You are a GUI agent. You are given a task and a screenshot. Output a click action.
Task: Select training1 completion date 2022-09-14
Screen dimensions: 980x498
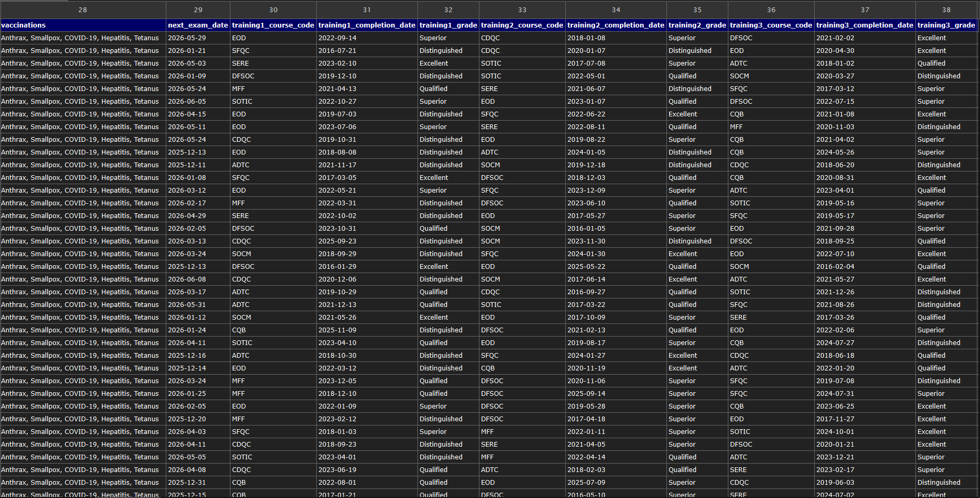tap(337, 38)
